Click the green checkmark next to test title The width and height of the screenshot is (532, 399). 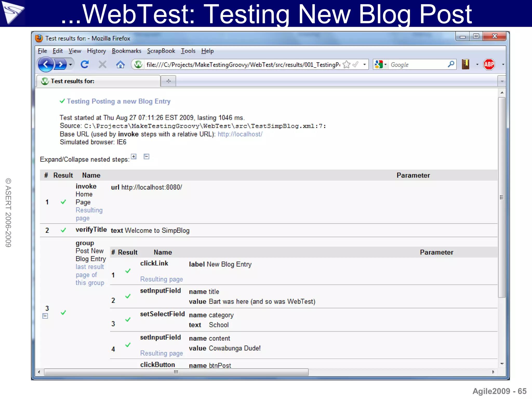62,101
